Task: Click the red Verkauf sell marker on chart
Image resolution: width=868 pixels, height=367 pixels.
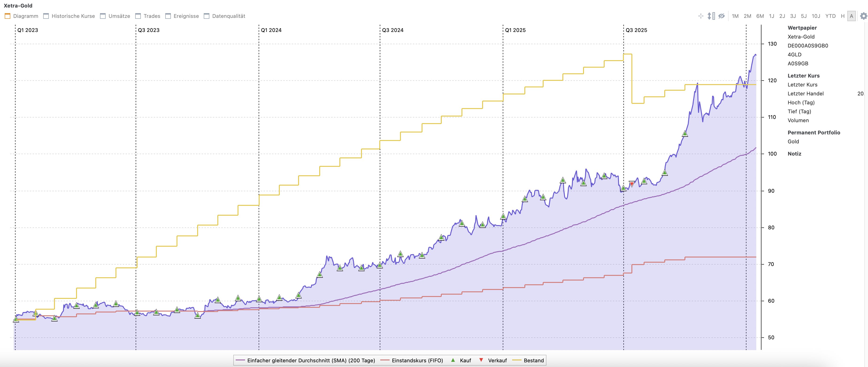Action: click(x=632, y=184)
